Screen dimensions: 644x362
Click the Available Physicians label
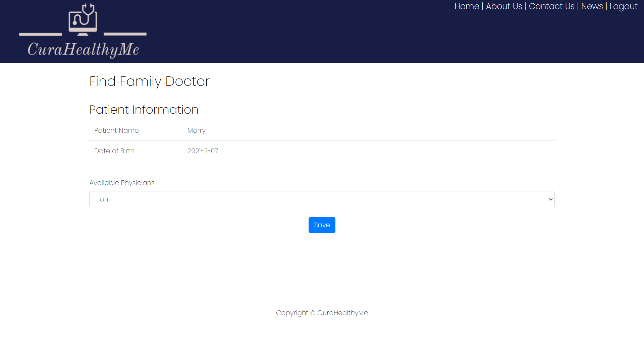pos(122,183)
